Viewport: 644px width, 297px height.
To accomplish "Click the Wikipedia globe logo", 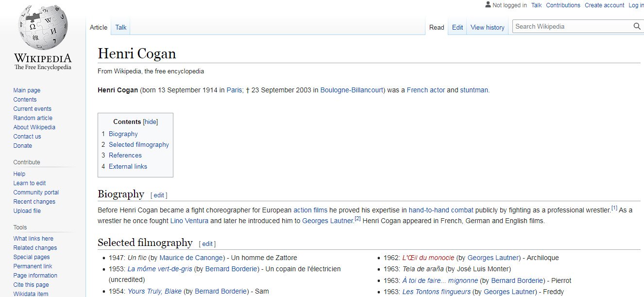I will click(43, 36).
